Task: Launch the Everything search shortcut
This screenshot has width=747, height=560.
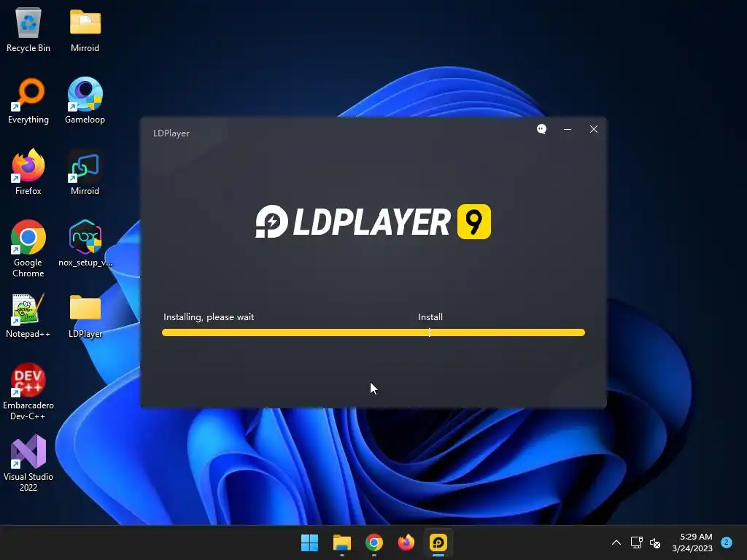Action: (x=28, y=101)
